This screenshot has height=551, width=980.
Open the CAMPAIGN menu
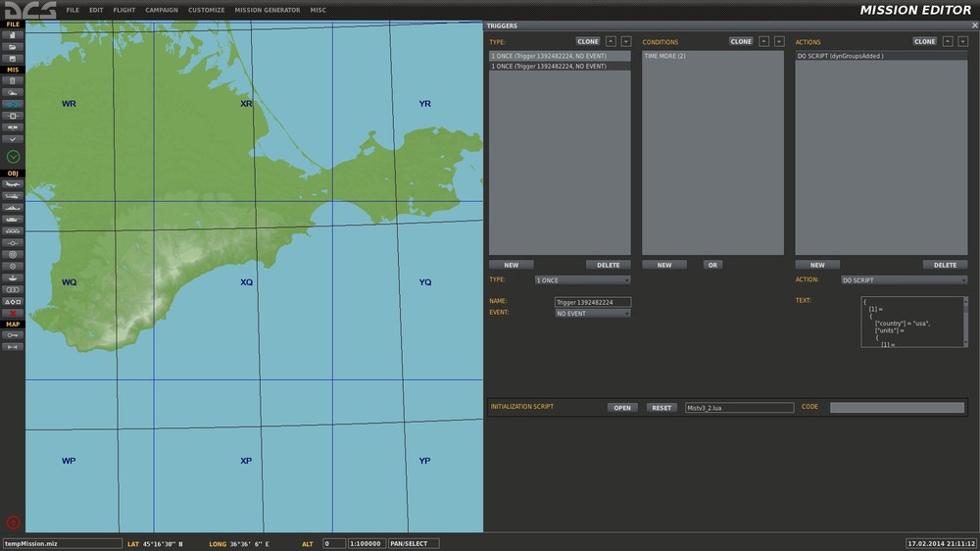click(162, 10)
